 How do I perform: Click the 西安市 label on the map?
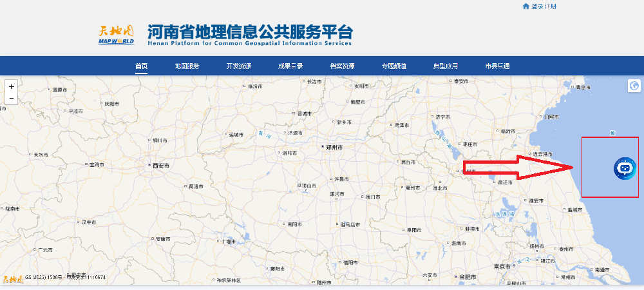click(160, 166)
